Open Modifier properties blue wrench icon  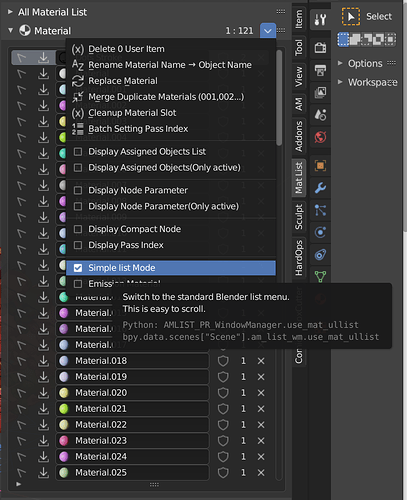320,188
